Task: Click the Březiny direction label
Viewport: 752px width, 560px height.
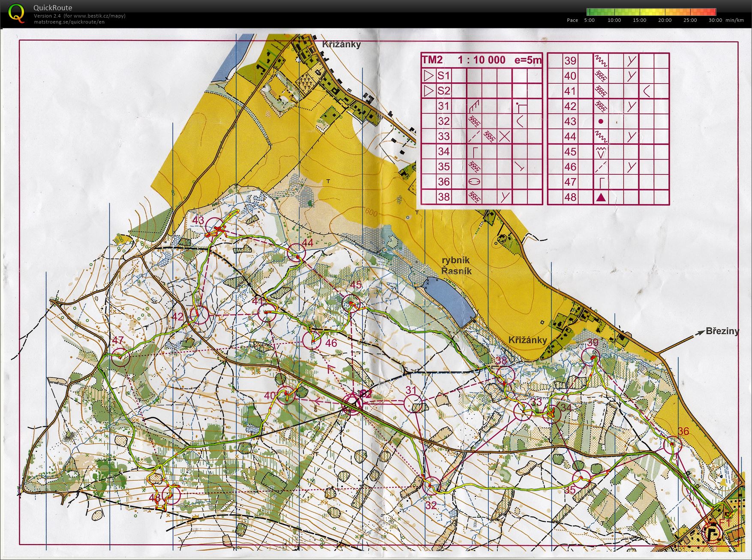Action: click(x=722, y=331)
